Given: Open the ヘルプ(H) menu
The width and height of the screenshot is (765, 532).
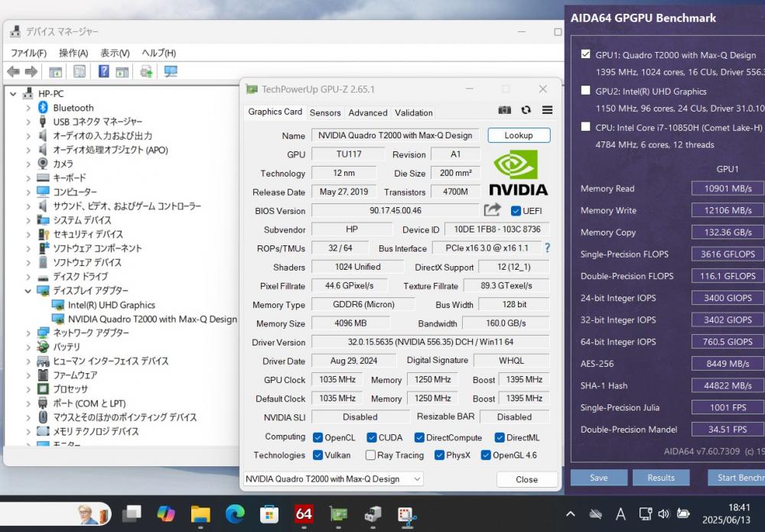Looking at the screenshot, I should (159, 53).
